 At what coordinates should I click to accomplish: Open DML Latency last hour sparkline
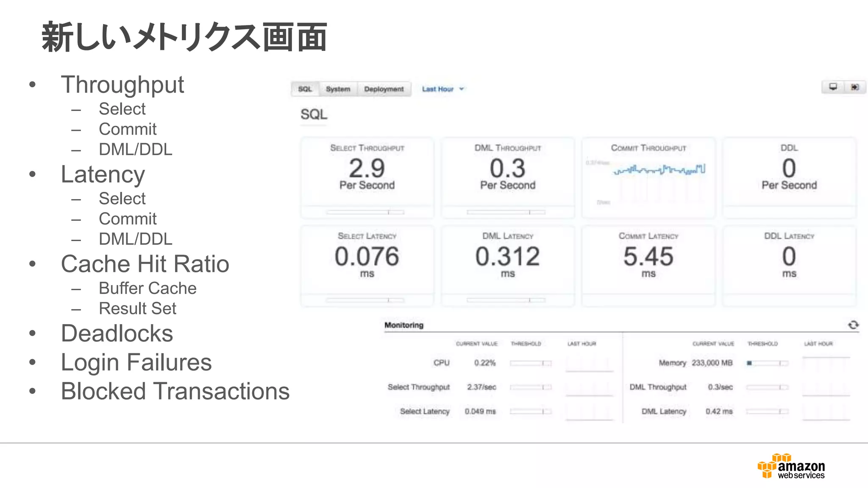826,412
